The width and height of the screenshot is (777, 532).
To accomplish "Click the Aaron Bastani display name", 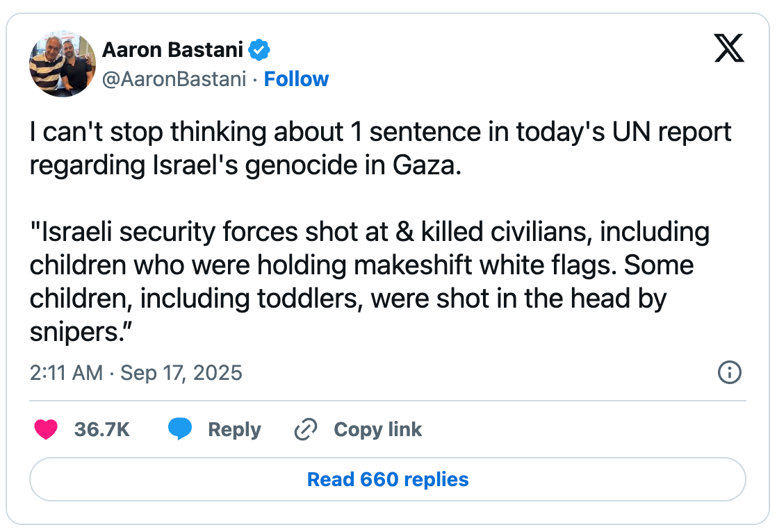I will [x=173, y=50].
